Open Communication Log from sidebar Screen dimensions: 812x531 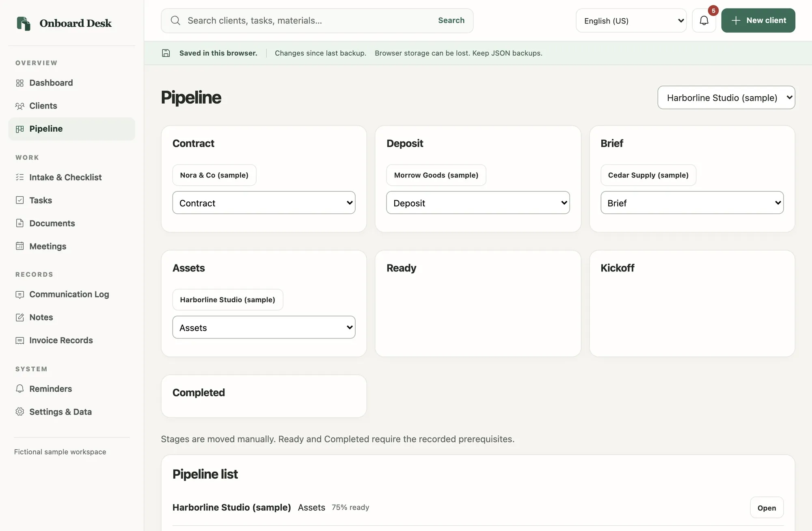(x=71, y=295)
